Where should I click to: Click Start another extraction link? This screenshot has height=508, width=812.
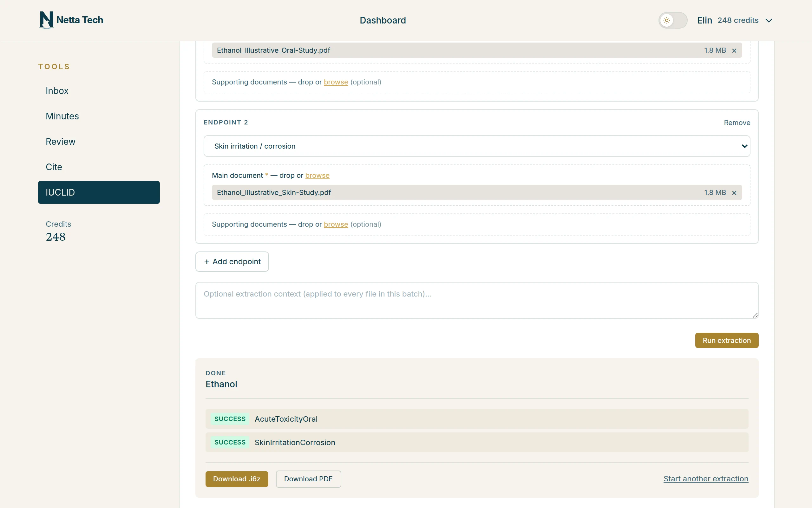[706, 479]
